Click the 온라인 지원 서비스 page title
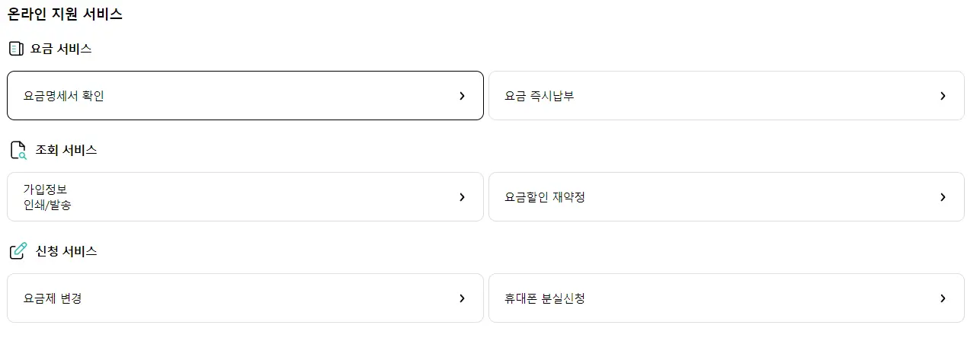980x341 pixels. (65, 14)
